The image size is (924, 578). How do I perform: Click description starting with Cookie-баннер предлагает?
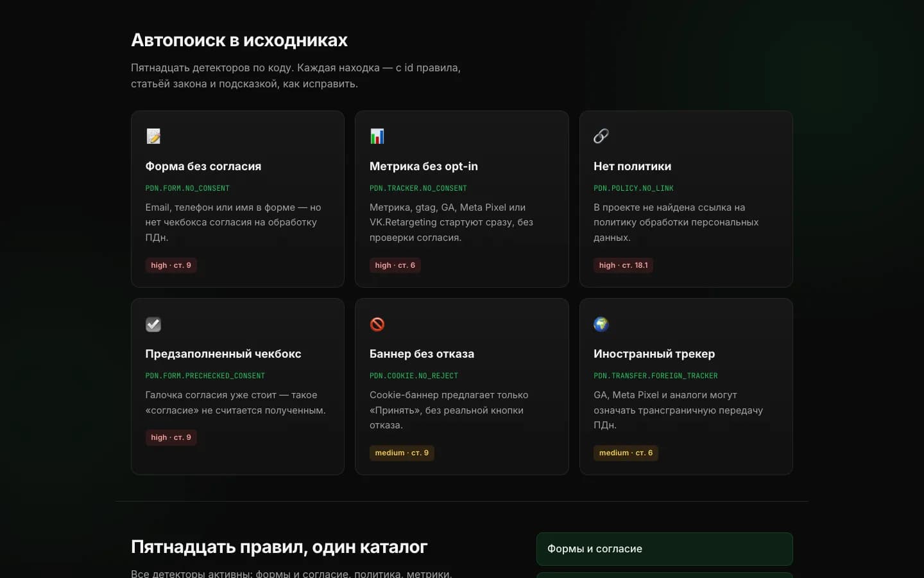pos(449,410)
